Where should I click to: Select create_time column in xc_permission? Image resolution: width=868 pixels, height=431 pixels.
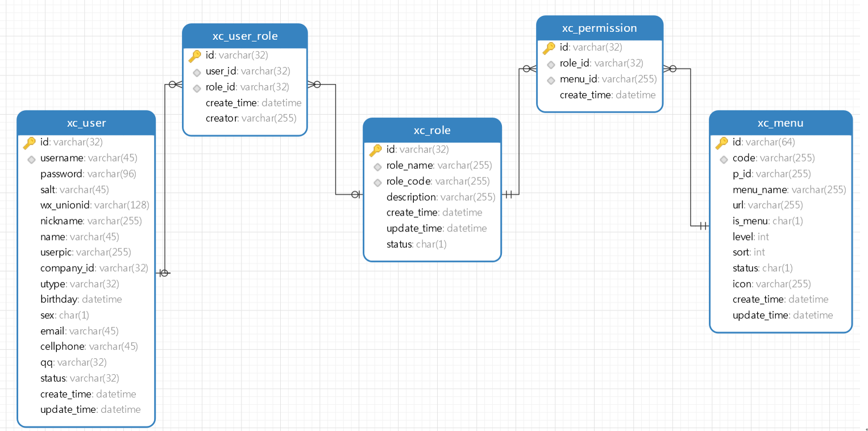click(608, 95)
